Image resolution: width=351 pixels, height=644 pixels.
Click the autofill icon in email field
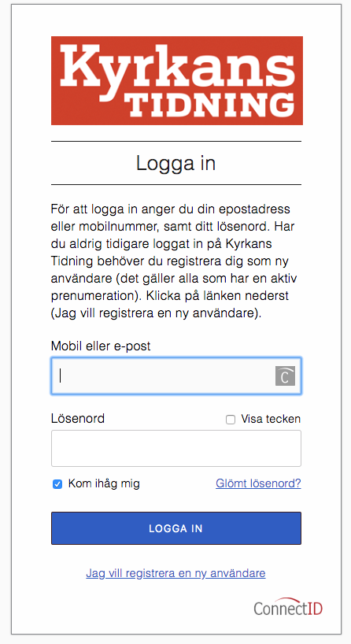[286, 376]
